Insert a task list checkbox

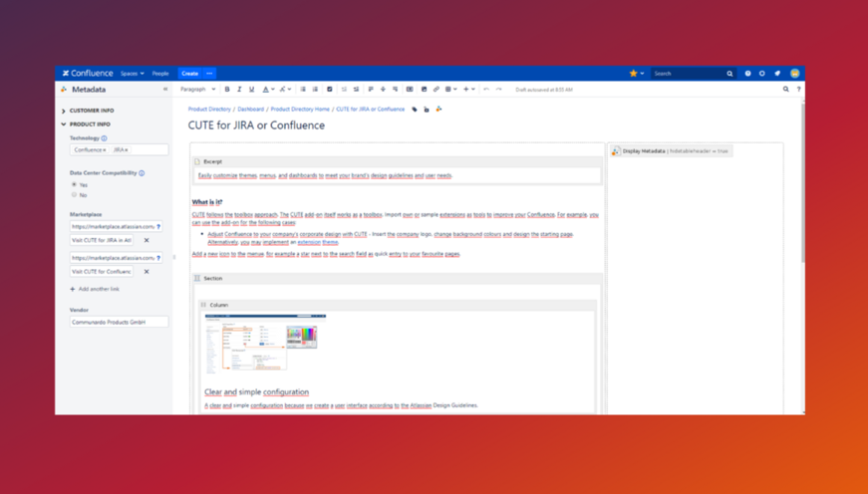(330, 89)
